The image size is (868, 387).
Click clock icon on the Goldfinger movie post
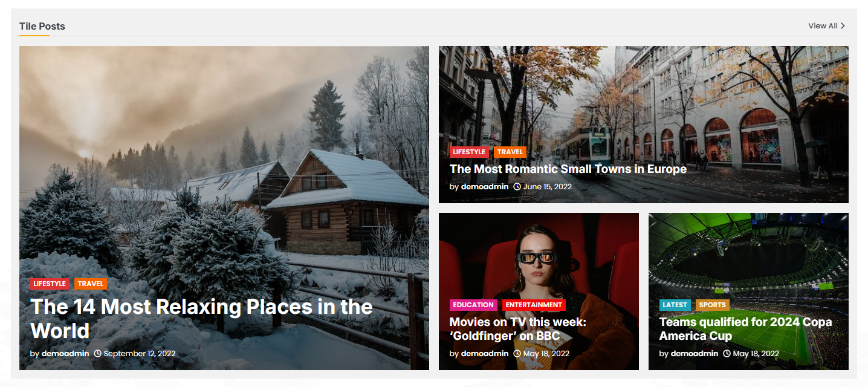[517, 353]
